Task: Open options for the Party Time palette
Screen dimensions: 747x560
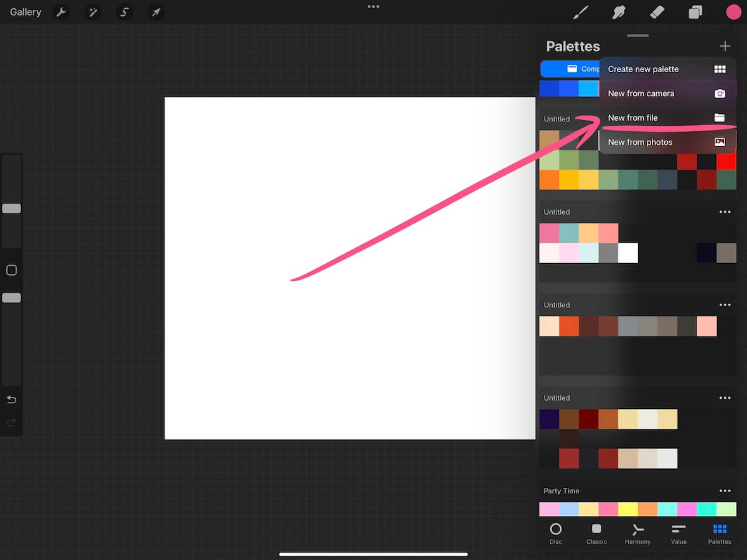Action: pos(725,491)
